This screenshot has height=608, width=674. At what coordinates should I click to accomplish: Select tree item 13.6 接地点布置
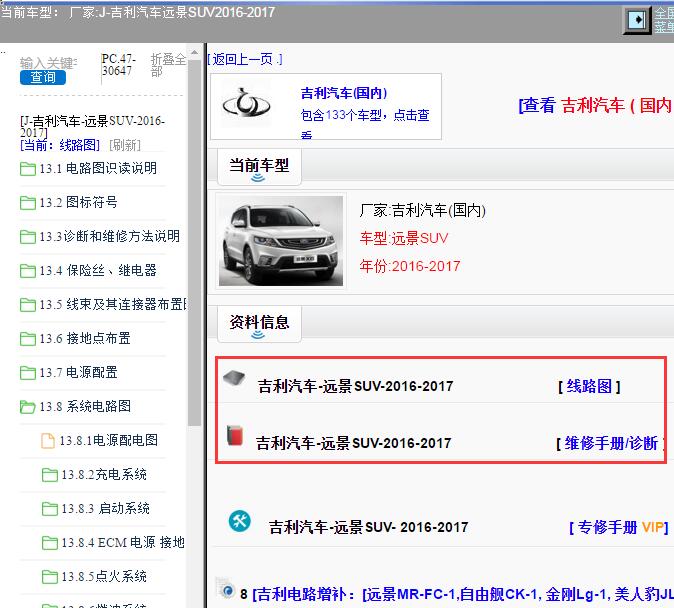click(x=85, y=338)
